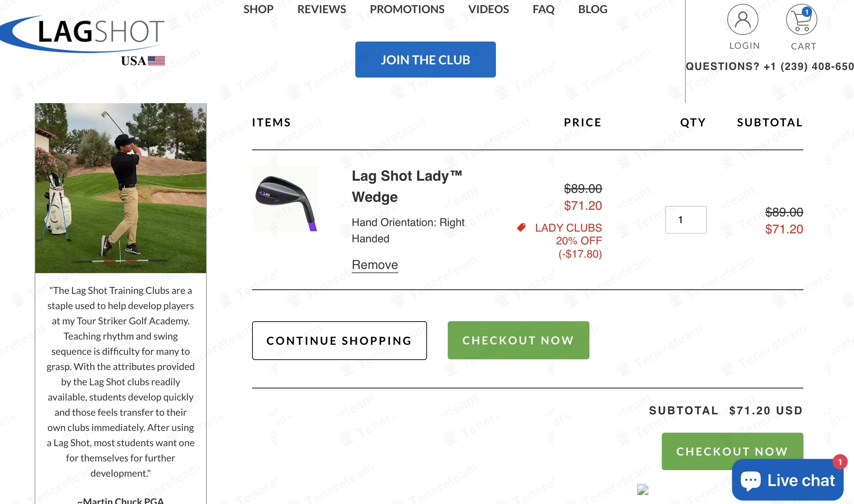Viewport: 854px width, 504px height.
Task: Remove the Lady Wedge from cart
Action: tap(375, 265)
